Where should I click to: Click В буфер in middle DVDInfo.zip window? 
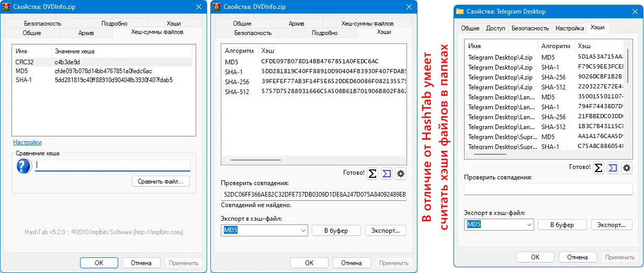(335, 231)
